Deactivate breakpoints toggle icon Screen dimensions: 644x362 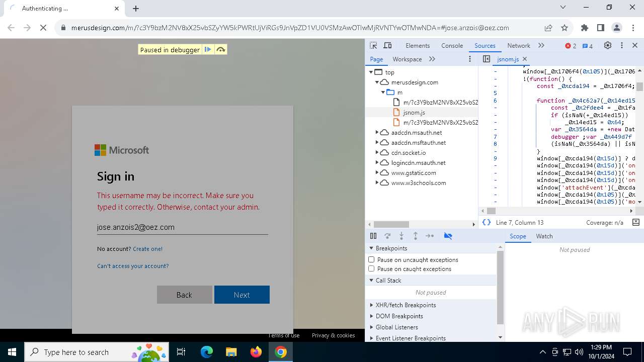448,236
